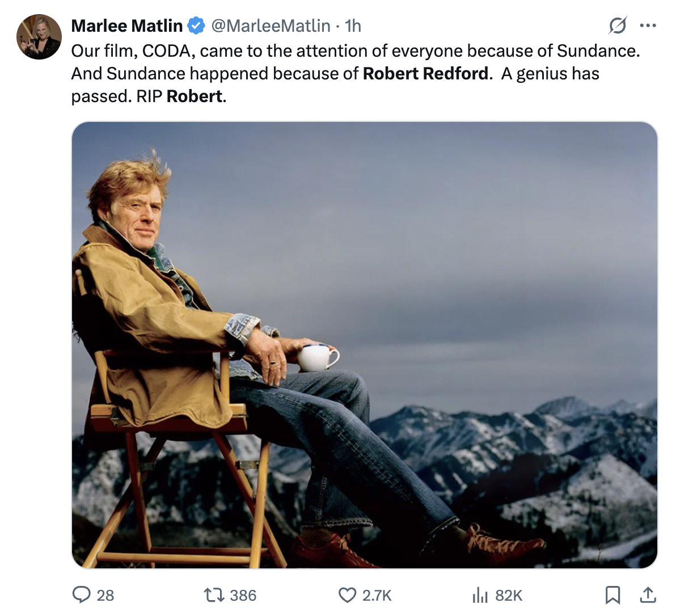
Task: Like the tweet with the heart
Action: pos(347,594)
